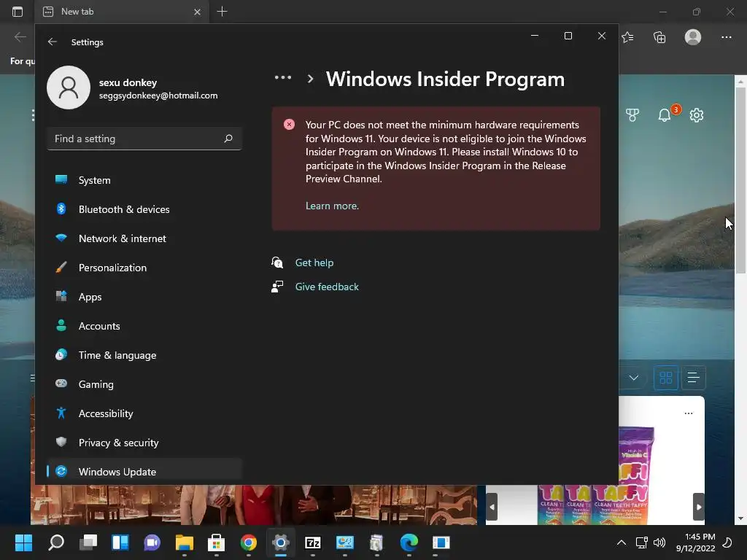Open Time & language settings
747x560 pixels.
point(144,355)
